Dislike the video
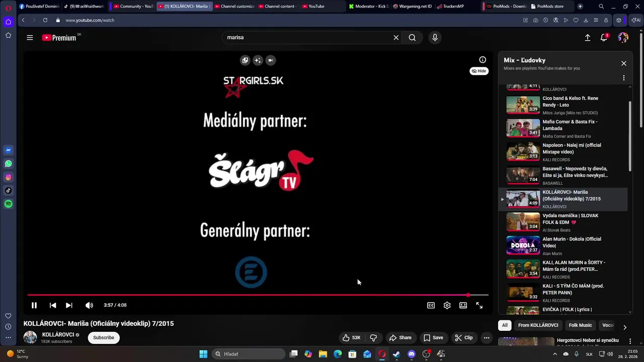 (x=373, y=338)
